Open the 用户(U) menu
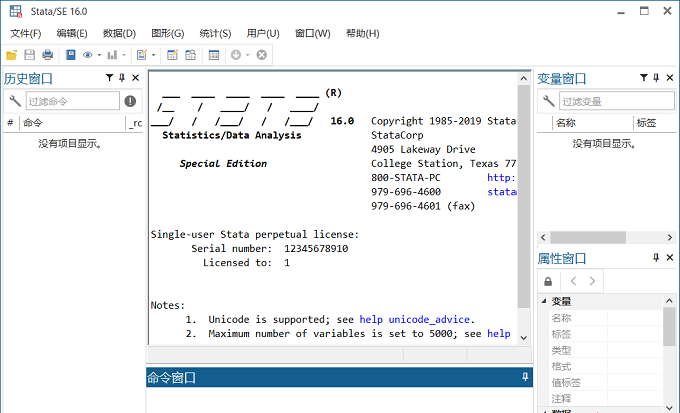The height and width of the screenshot is (413, 680). [x=263, y=33]
